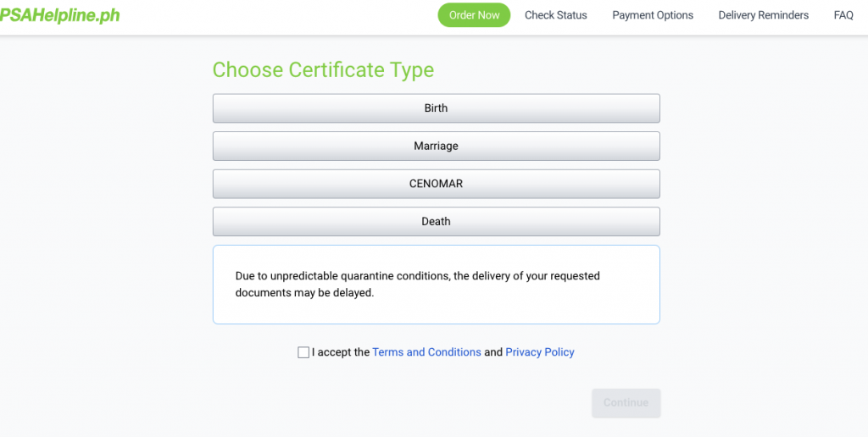868x437 pixels.
Task: Open the Privacy Policy link
Action: [x=540, y=351]
